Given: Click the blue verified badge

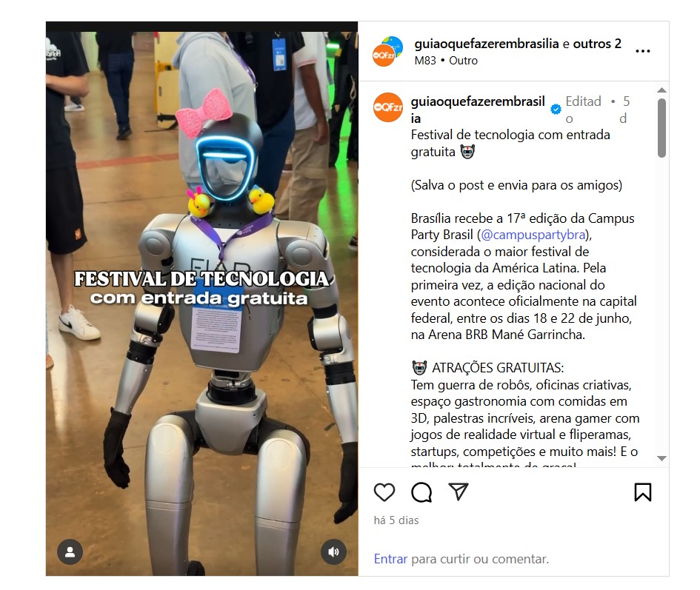Looking at the screenshot, I should 556,109.
